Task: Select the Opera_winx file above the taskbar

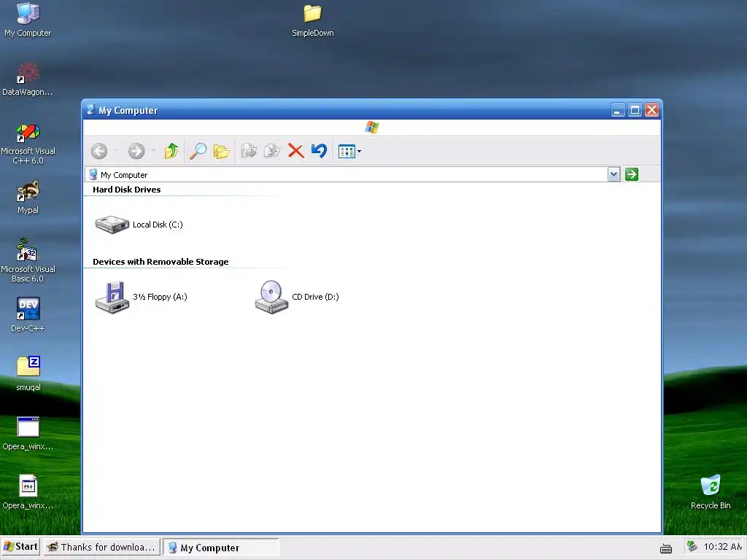Action: pos(28,492)
